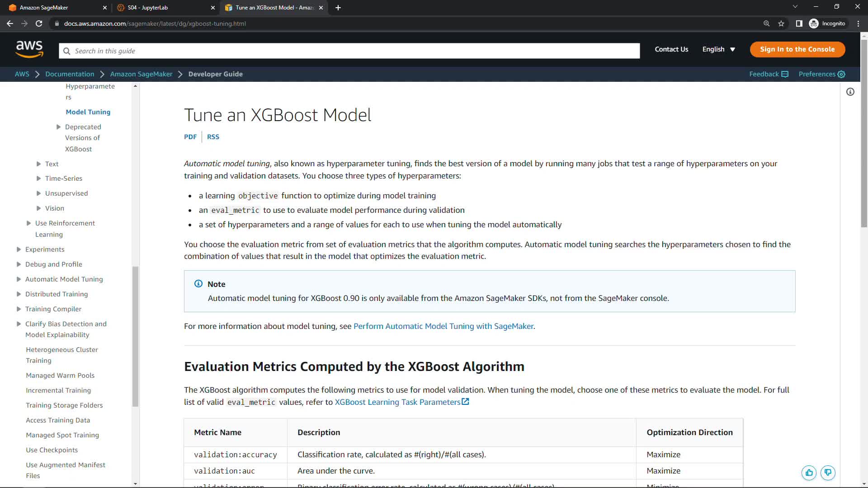868x488 pixels.
Task: Expand the Time-Series tree item
Action: (x=39, y=178)
